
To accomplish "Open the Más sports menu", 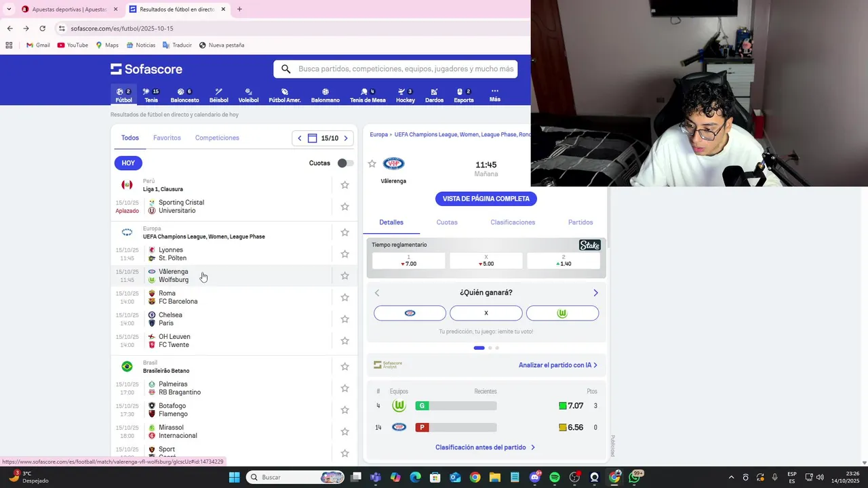I will [x=495, y=95].
